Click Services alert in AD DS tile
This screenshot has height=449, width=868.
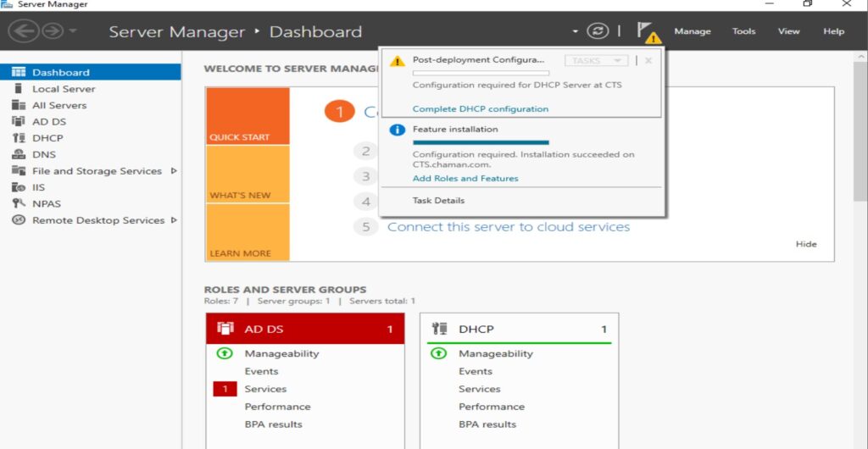tap(265, 389)
